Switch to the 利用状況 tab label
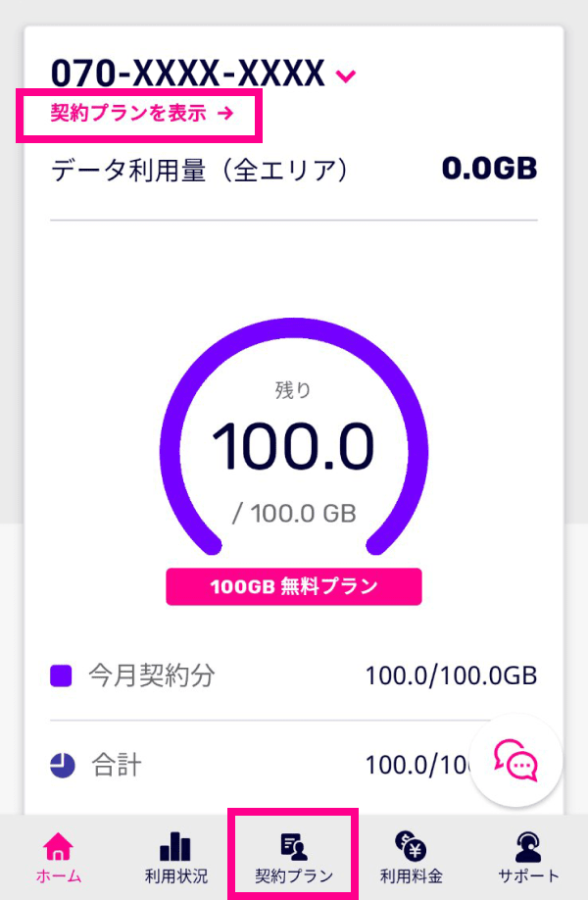The width and height of the screenshot is (588, 900). pos(176,875)
